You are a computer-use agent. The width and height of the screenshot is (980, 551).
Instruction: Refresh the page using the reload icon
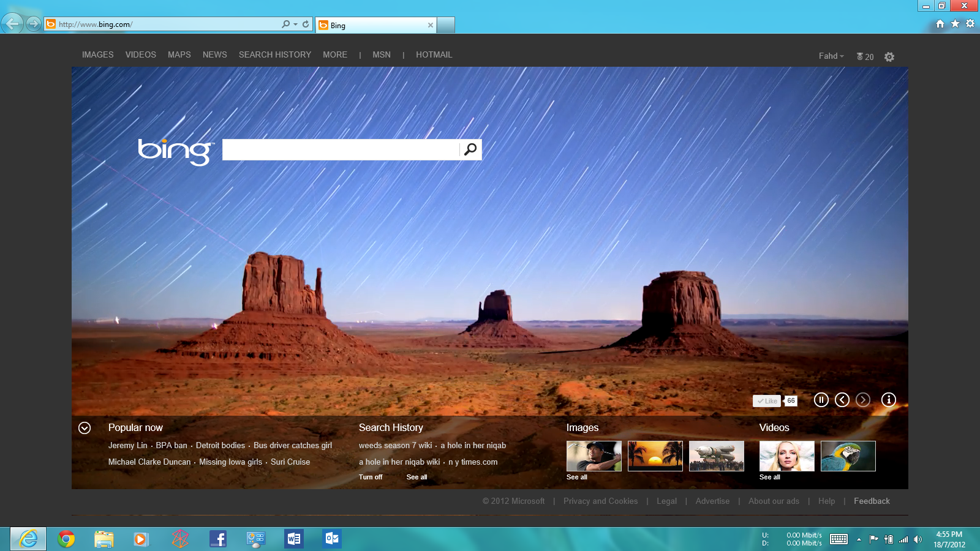pos(306,24)
